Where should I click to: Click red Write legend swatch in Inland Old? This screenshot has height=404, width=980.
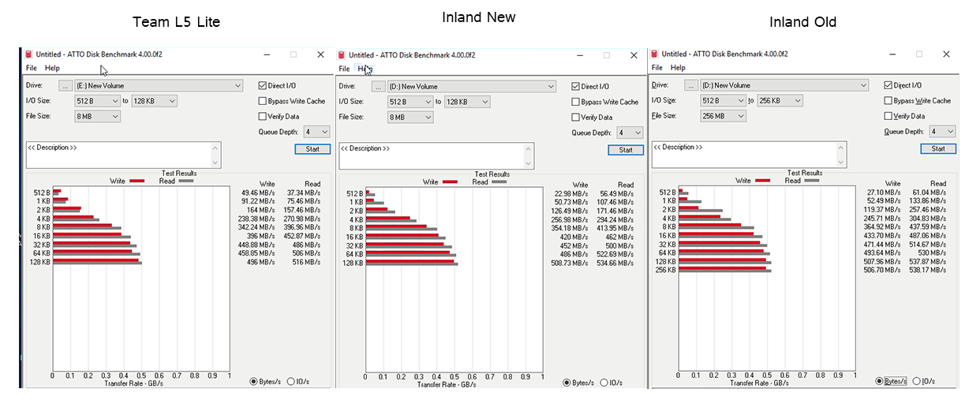click(762, 181)
